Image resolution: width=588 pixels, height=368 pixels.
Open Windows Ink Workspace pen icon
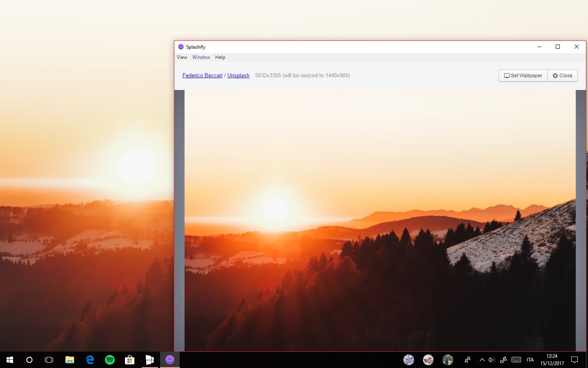[x=503, y=360]
